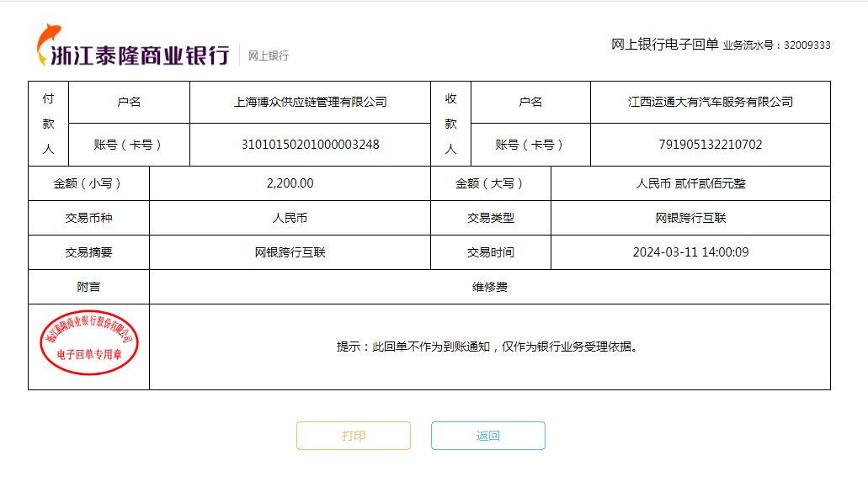Viewport: 868px width, 487px height.
Task: Click the uppercase amount 人民币 贰仟贰佰元整
Action: coord(690,183)
